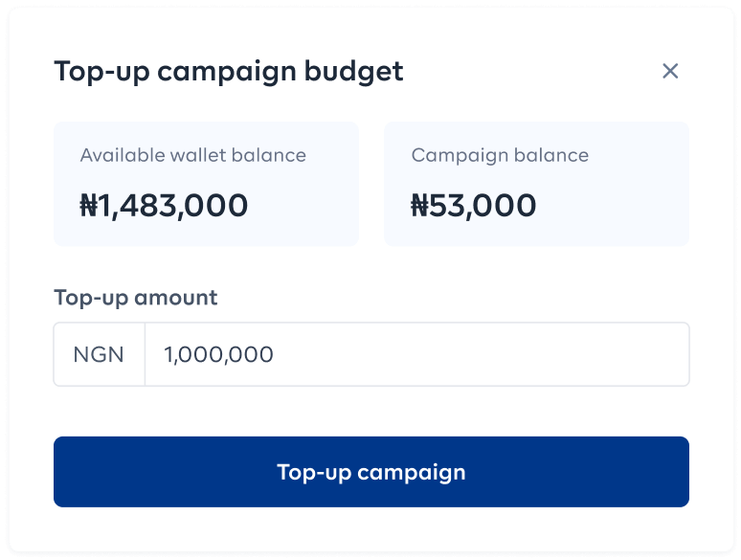741x560 pixels.
Task: Click the word "budget" in the title
Action: (x=353, y=72)
